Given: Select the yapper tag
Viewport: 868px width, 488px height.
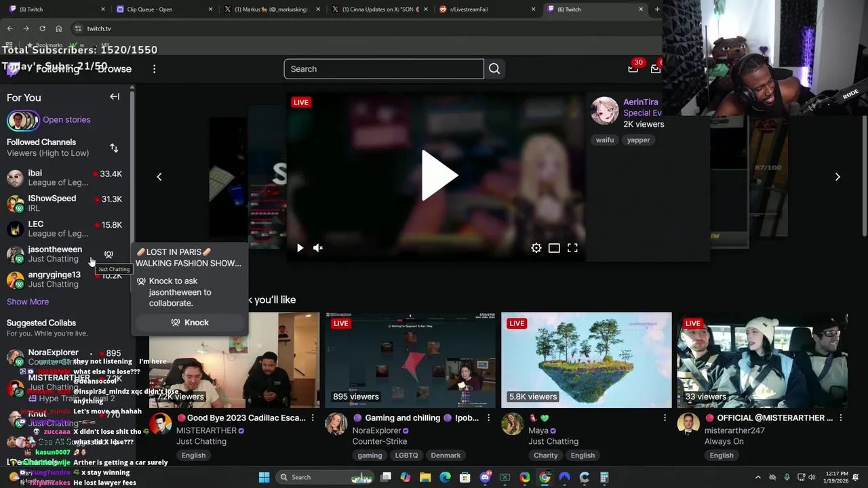Looking at the screenshot, I should pos(638,140).
